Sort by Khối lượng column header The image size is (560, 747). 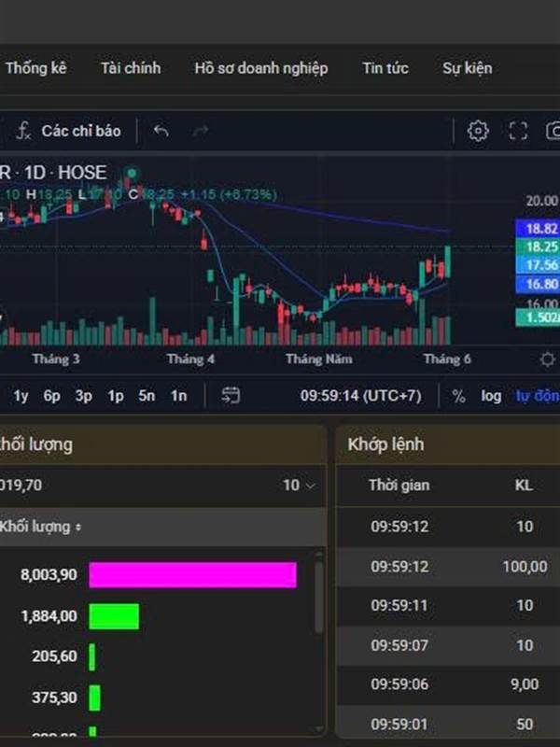pyautogui.click(x=40, y=527)
